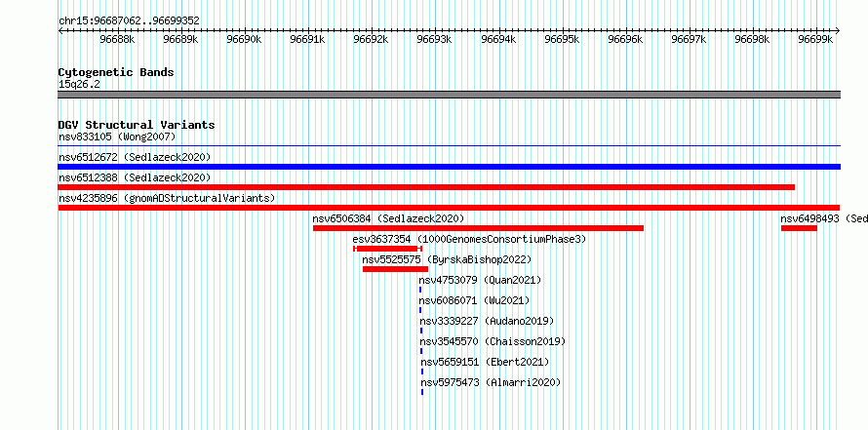Open variant nsv6512672 (Sedlazeck2020) label
868x430 pixels.
(x=135, y=157)
